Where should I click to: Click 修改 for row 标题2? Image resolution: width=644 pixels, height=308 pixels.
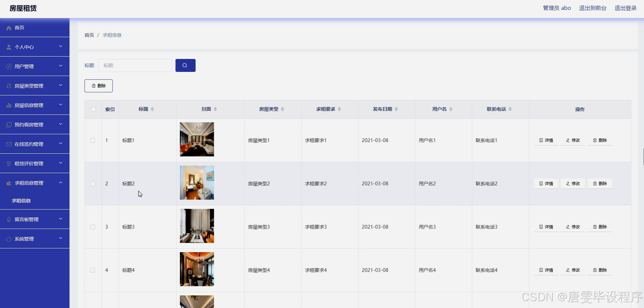tap(573, 184)
